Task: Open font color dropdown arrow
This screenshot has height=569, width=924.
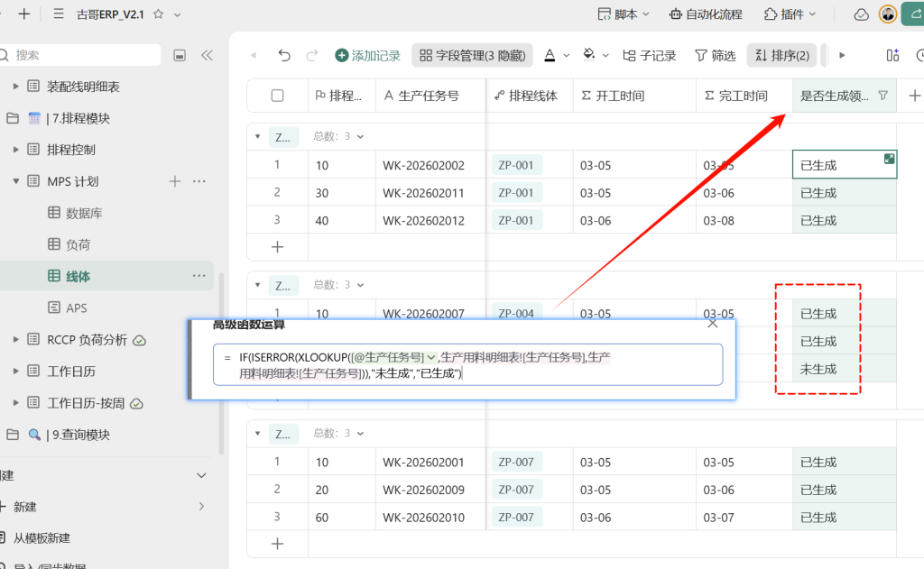Action: [567, 55]
